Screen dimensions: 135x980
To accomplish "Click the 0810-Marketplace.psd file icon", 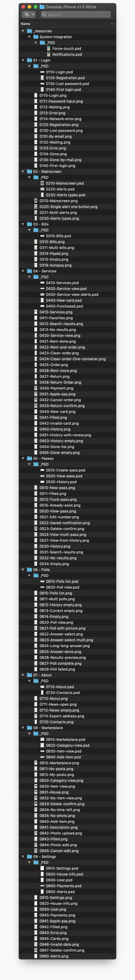I will 42,739.
